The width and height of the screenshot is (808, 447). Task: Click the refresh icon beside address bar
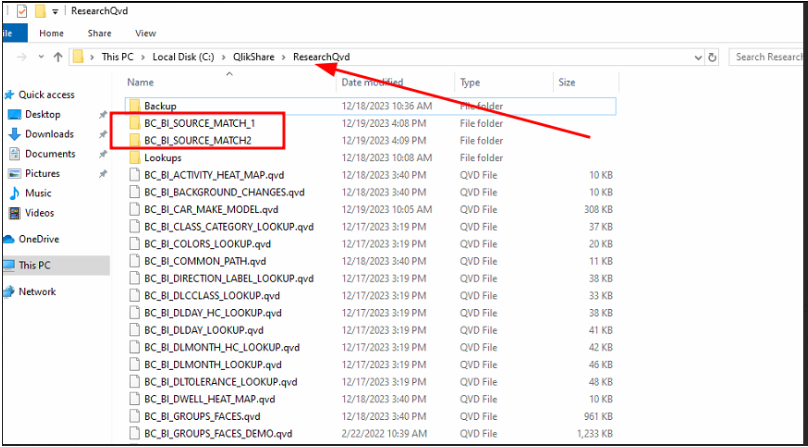point(712,57)
